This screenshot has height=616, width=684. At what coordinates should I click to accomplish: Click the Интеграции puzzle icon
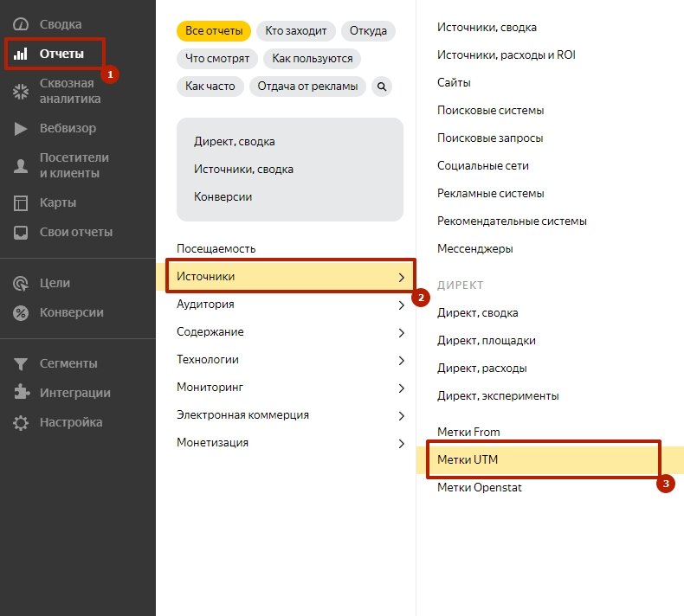[x=21, y=392]
